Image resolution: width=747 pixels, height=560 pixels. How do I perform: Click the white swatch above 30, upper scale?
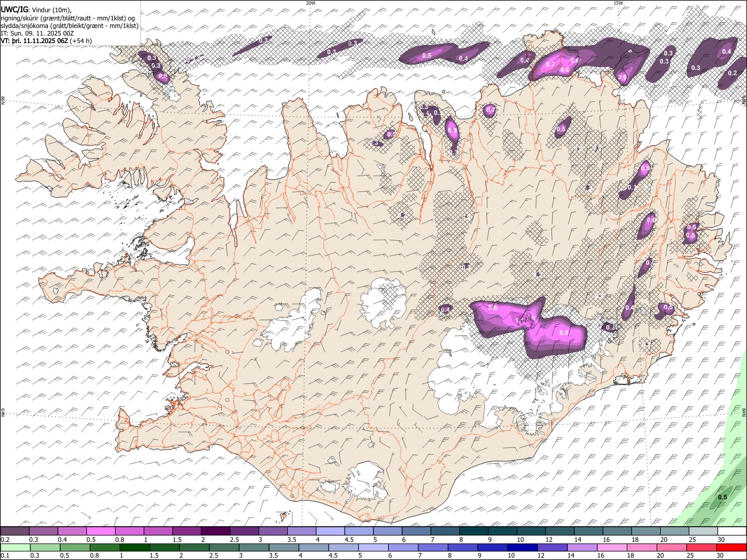(x=732, y=531)
